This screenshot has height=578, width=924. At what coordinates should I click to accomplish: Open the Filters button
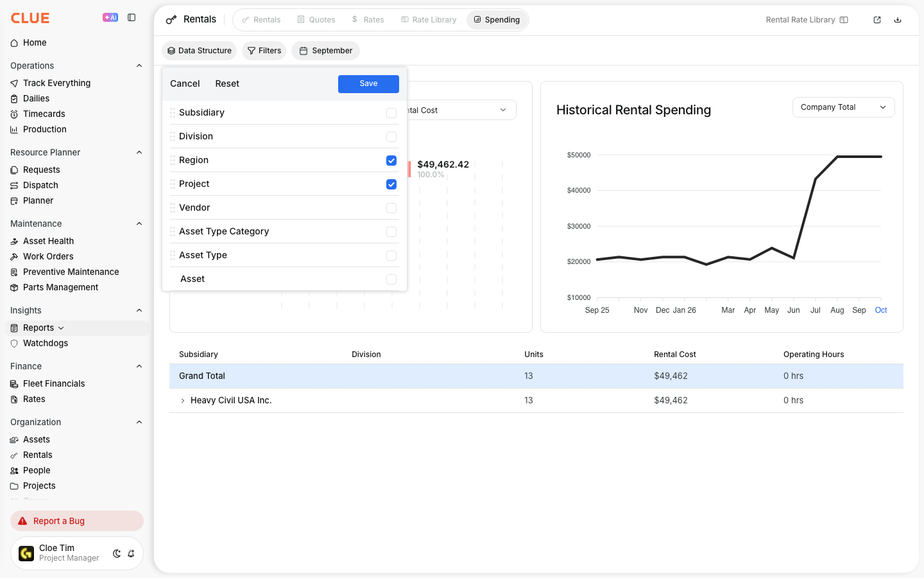[x=264, y=51]
